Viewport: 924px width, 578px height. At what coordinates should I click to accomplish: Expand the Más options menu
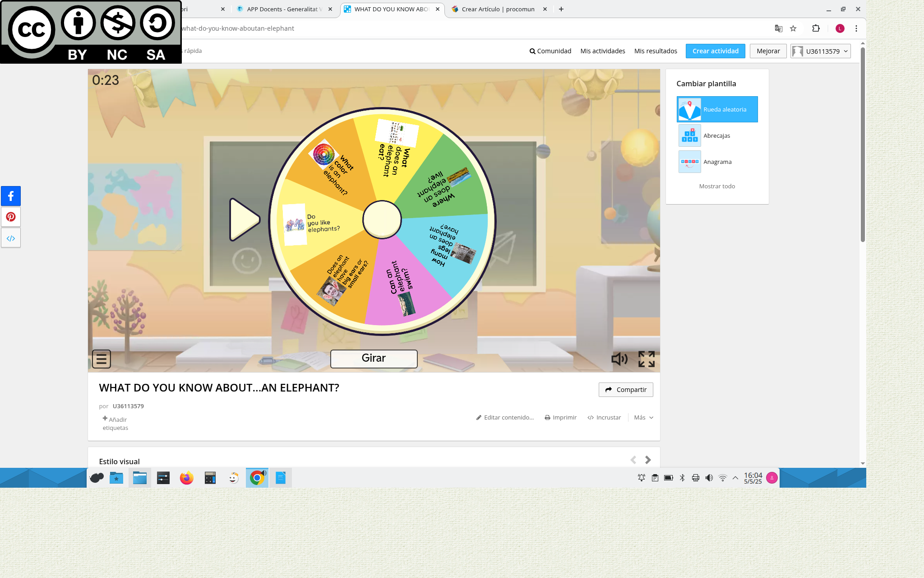coord(643,417)
